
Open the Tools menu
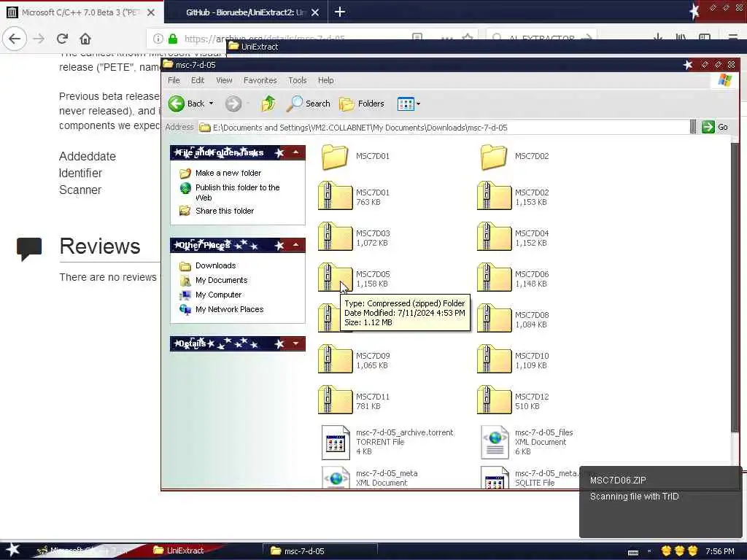click(298, 80)
